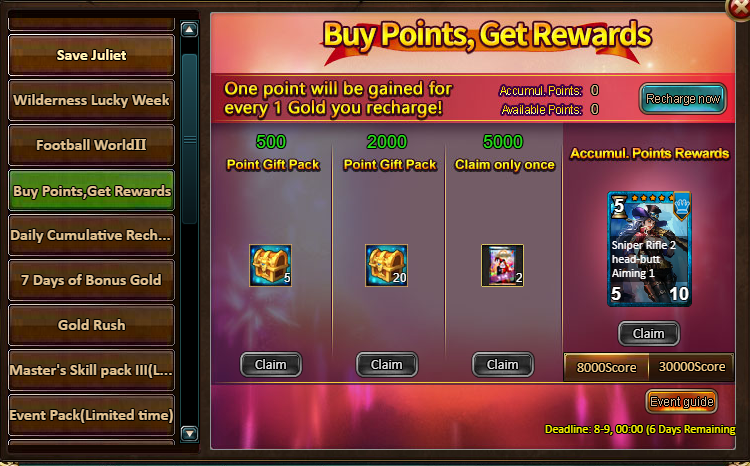The width and height of the screenshot is (750, 466).
Task: Claim the 2000 Point Gift Pack
Action: pos(386,365)
